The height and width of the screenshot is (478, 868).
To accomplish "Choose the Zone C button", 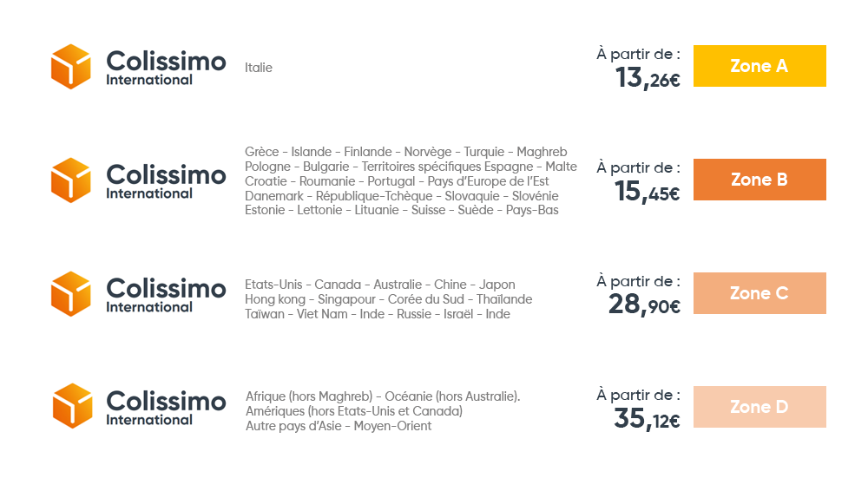I will click(x=759, y=293).
